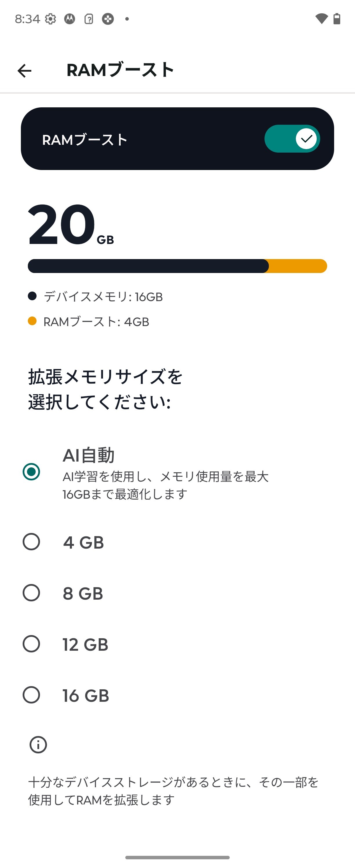The width and height of the screenshot is (355, 868).
Task: Turn off the RAMブースト switch
Action: [292, 138]
